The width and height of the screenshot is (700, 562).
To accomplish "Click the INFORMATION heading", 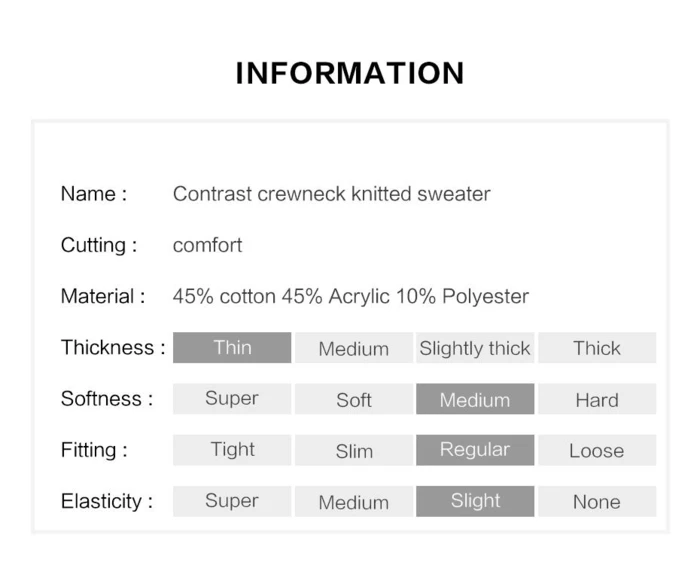I will (350, 73).
